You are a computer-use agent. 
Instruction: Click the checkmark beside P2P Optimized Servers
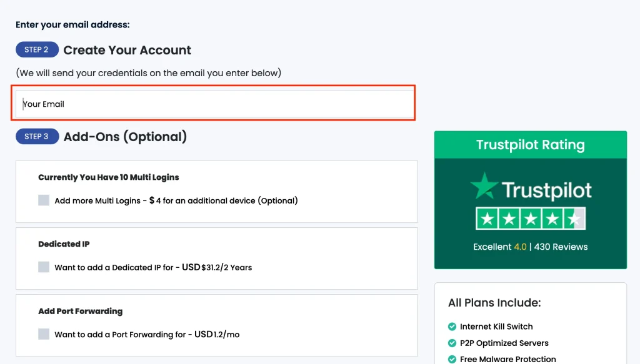click(452, 343)
